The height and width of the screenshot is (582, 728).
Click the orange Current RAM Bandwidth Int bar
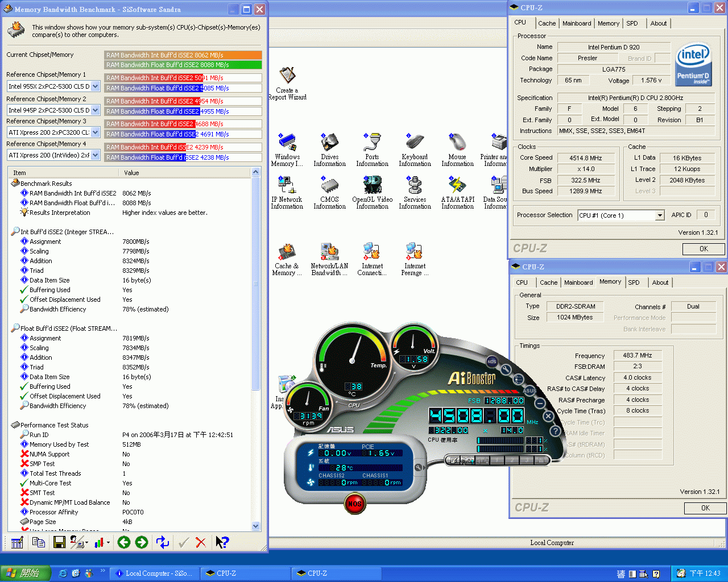[183, 55]
